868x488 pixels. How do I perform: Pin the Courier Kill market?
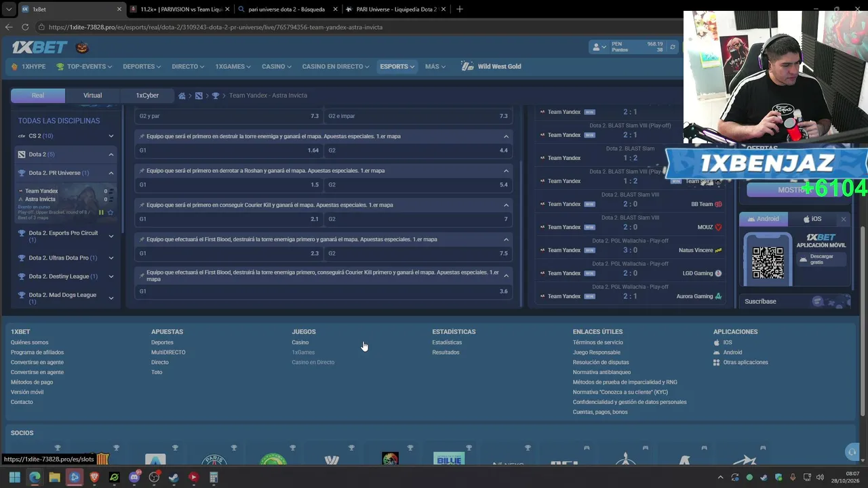[x=142, y=205]
